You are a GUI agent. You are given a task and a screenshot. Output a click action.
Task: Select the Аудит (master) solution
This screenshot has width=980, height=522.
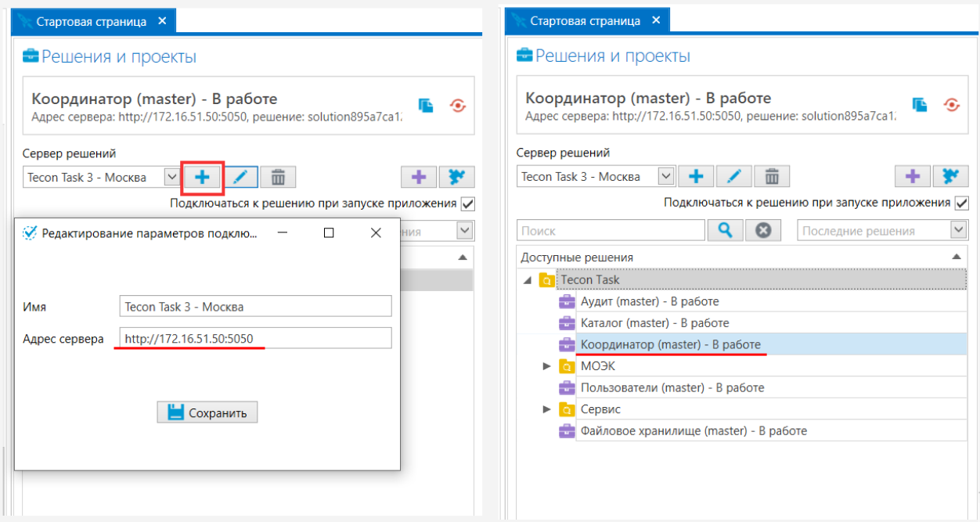pos(649,301)
